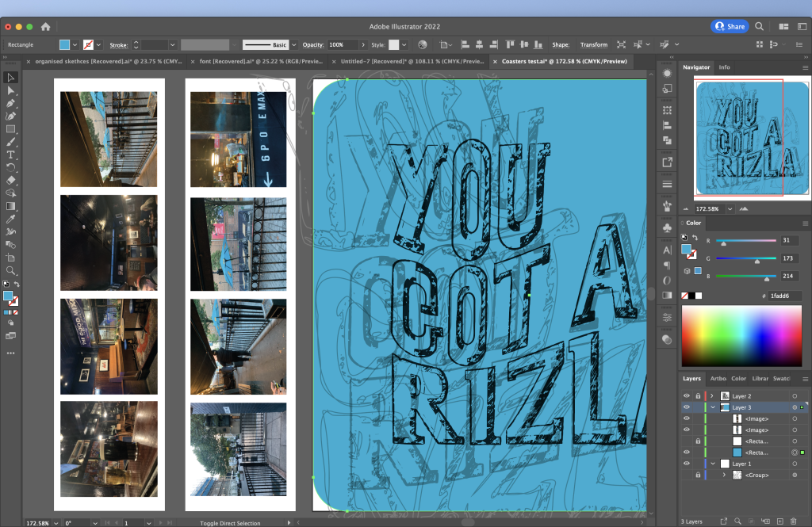Select the Direct Selection tool

tap(10, 90)
